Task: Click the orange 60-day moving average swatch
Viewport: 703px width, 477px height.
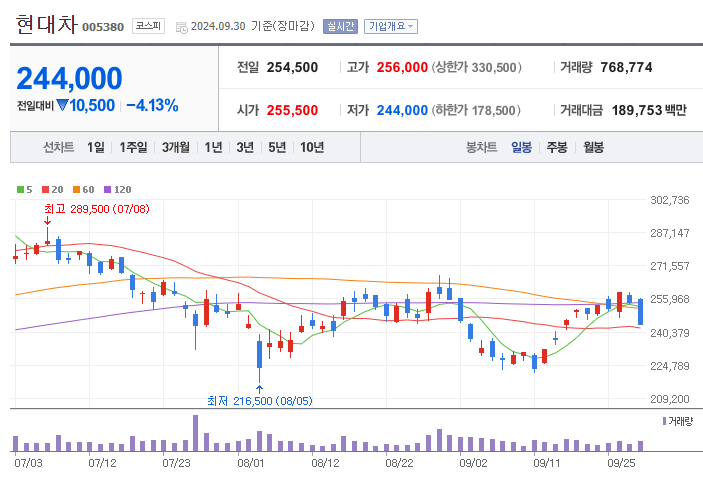Action: coord(76,190)
